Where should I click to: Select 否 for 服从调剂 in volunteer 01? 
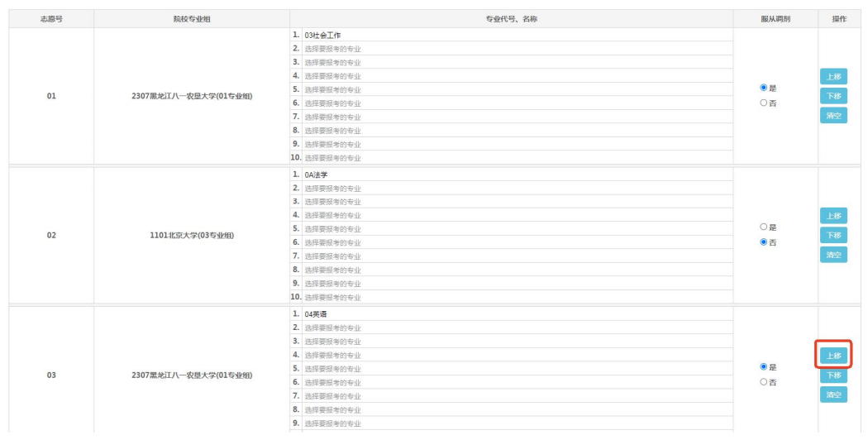(764, 103)
